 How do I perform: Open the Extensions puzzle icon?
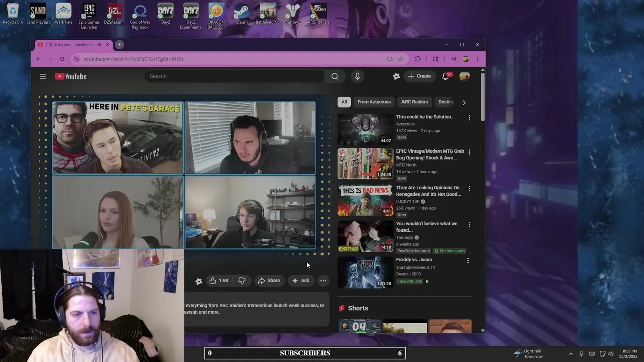(x=418, y=59)
